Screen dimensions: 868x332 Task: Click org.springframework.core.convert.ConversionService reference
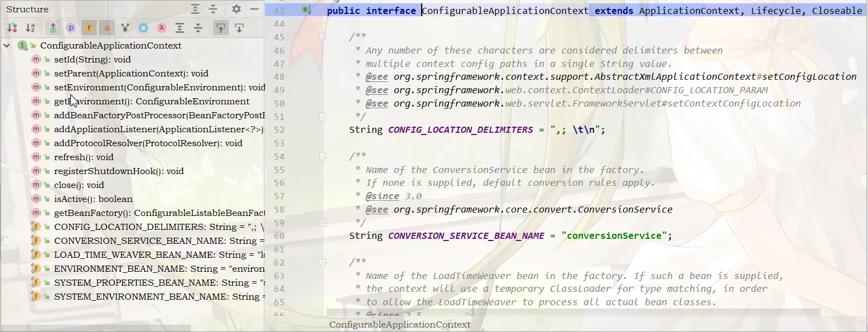[533, 209]
